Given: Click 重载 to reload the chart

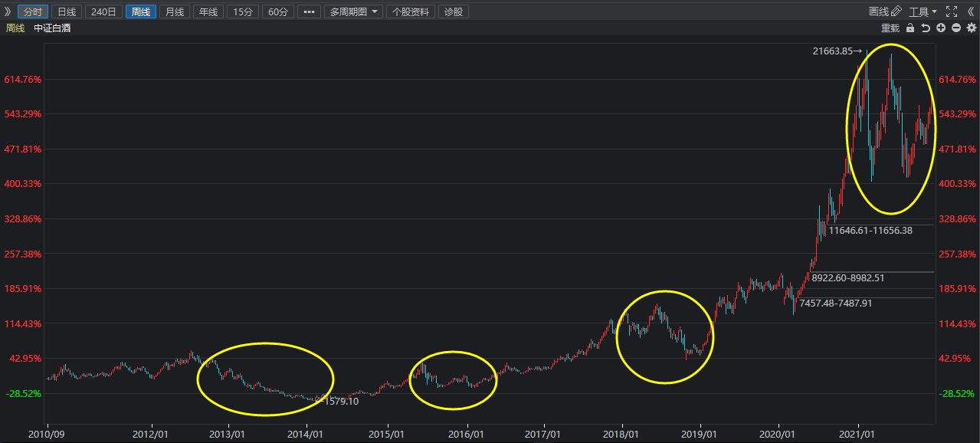Looking at the screenshot, I should pyautogui.click(x=890, y=28).
